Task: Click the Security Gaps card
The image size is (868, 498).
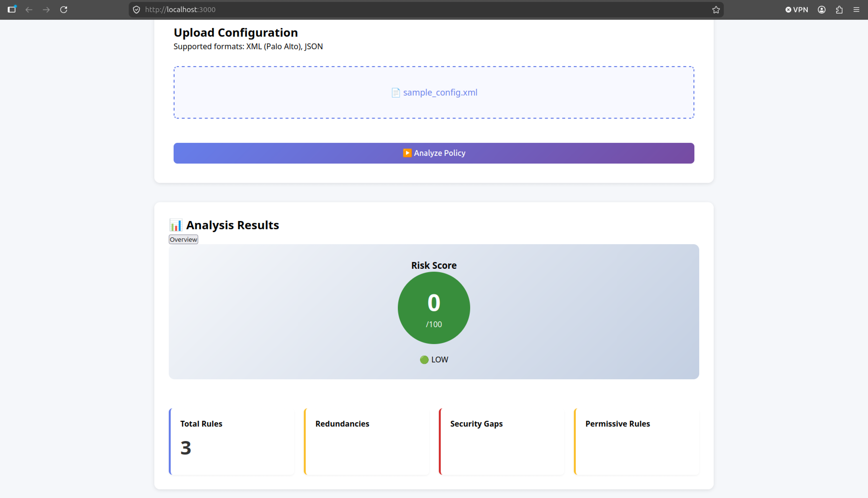Action: (501, 441)
